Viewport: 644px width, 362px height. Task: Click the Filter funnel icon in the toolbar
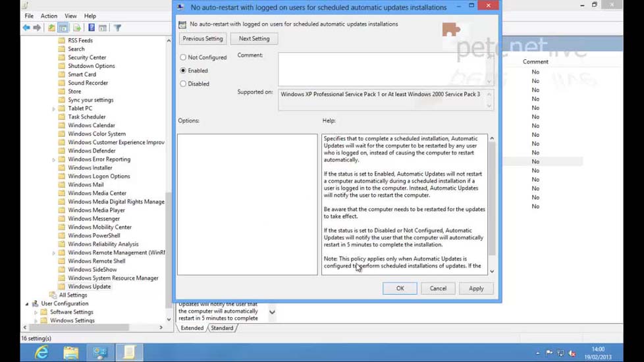pos(117,28)
